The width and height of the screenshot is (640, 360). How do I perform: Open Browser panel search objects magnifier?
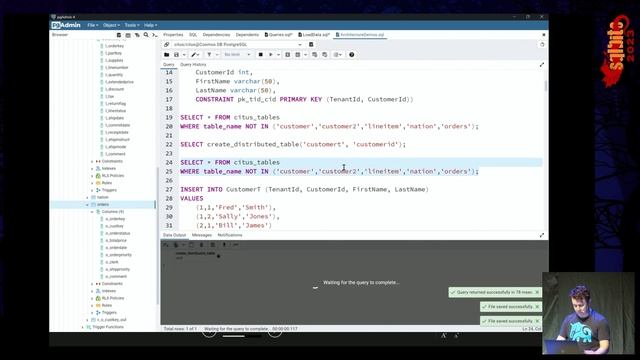146,35
